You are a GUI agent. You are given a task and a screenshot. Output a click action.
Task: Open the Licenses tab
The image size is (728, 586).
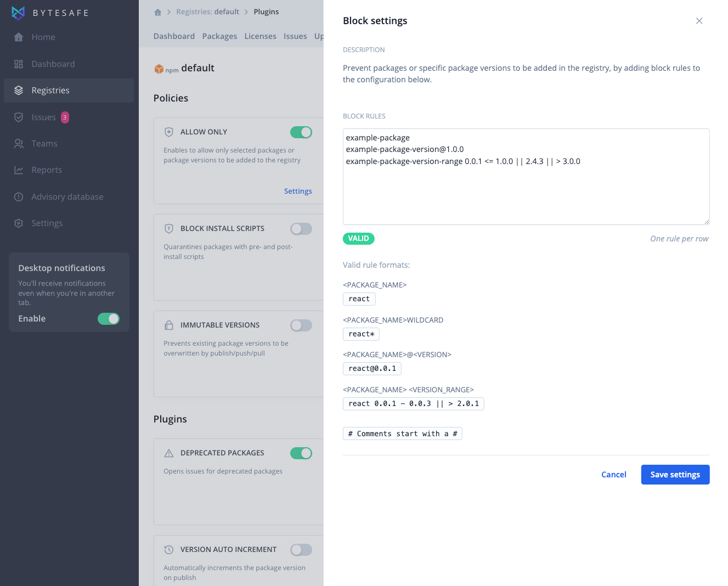click(x=260, y=36)
